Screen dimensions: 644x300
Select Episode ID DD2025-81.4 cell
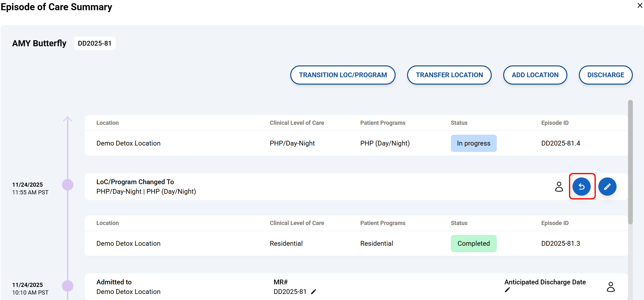coord(560,143)
